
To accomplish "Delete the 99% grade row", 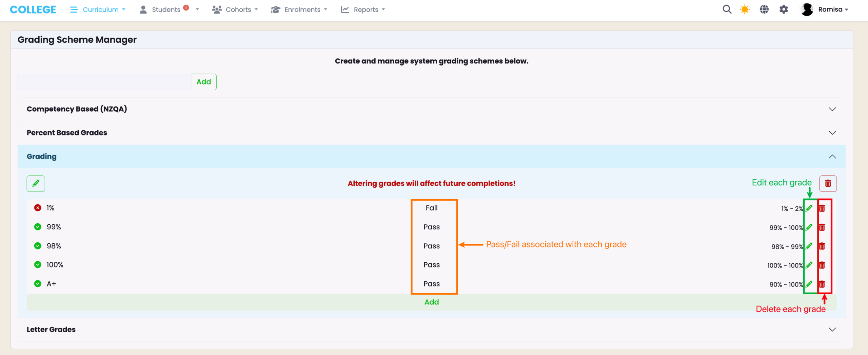I will point(822,227).
